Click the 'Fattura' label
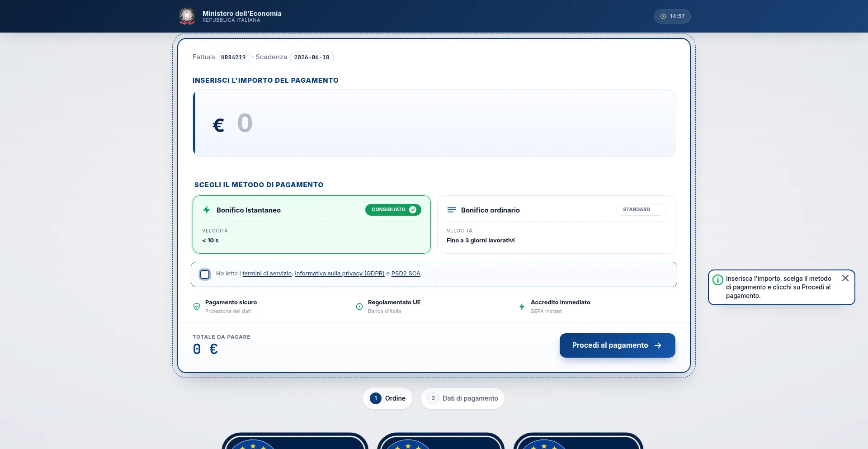This screenshot has height=449, width=868. (203, 57)
